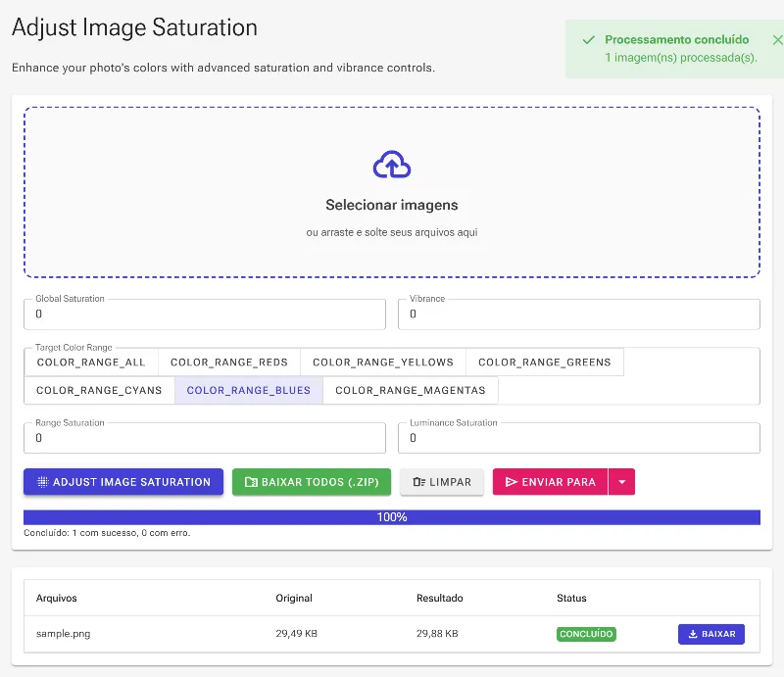Toggle the COLOR_RANGE_BLUES option
The image size is (784, 677).
pyautogui.click(x=249, y=390)
